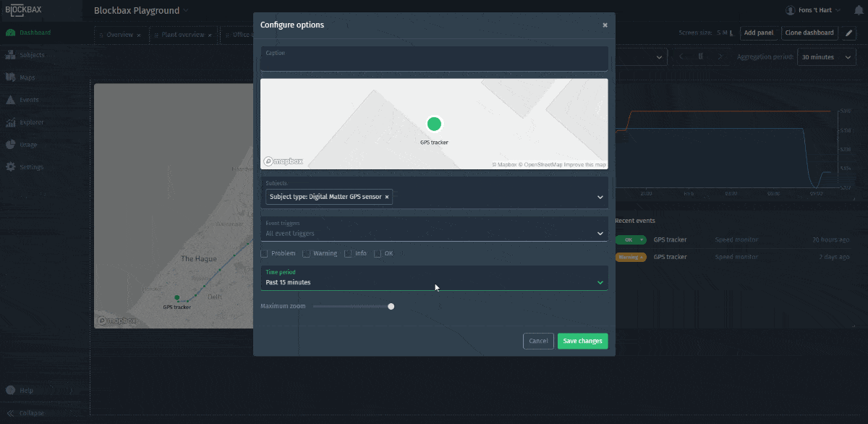Open the Dashboard section in the sidebar
Screen dimensions: 868x424
pyautogui.click(x=33, y=33)
